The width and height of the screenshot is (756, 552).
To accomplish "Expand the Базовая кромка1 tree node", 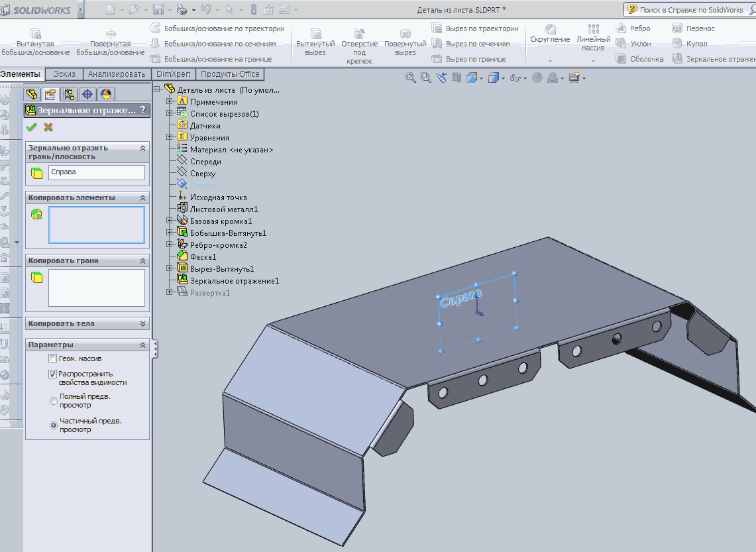I will (169, 221).
